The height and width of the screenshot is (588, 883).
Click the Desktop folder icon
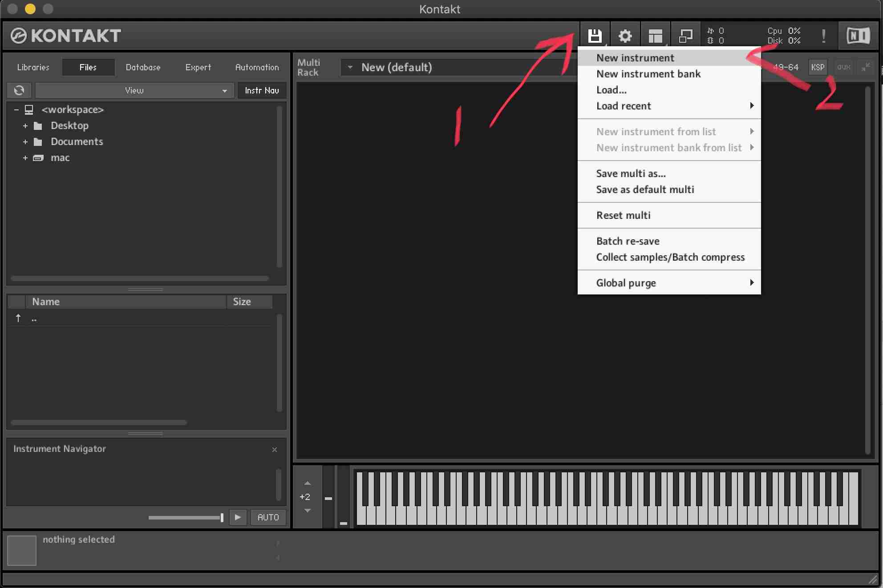coord(38,126)
